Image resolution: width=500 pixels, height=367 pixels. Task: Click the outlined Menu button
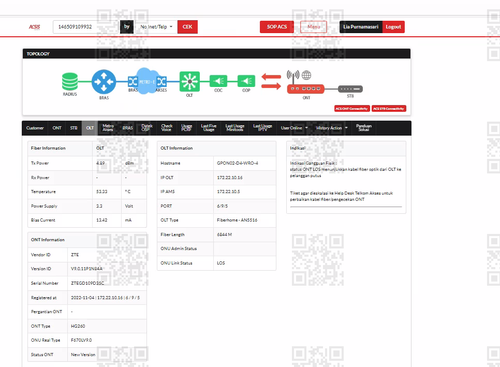[314, 27]
